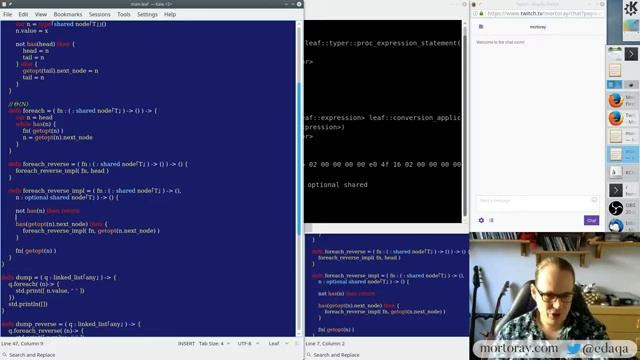
Task: Open the terminal launcher at panel top
Action: pyautogui.click(x=631, y=54)
